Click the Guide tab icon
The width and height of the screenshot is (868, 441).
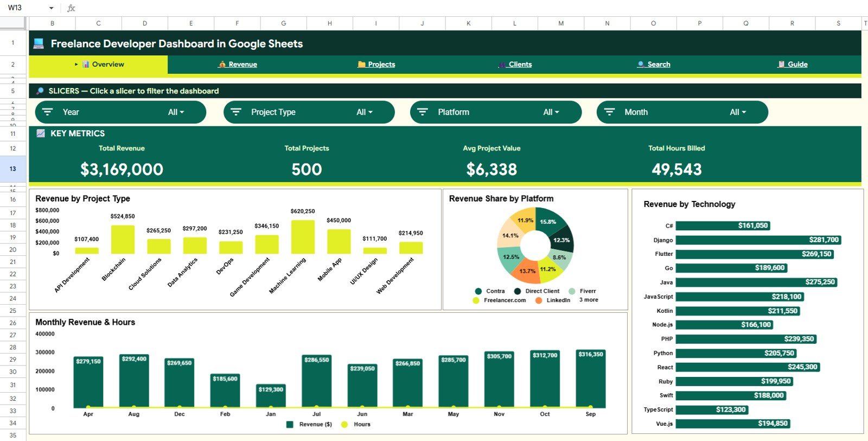[x=781, y=64]
